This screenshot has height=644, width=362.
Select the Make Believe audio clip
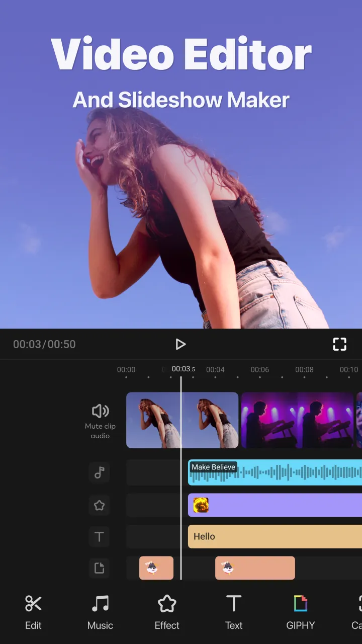click(275, 472)
